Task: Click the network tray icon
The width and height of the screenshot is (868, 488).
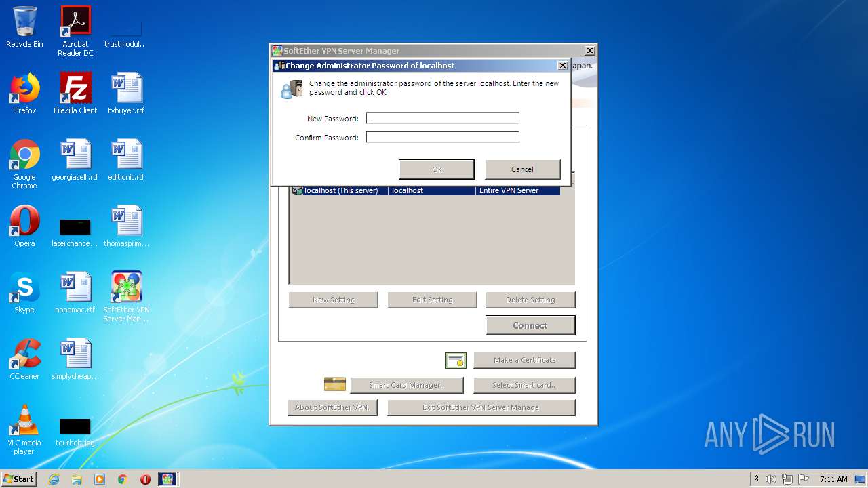Action: (x=787, y=479)
